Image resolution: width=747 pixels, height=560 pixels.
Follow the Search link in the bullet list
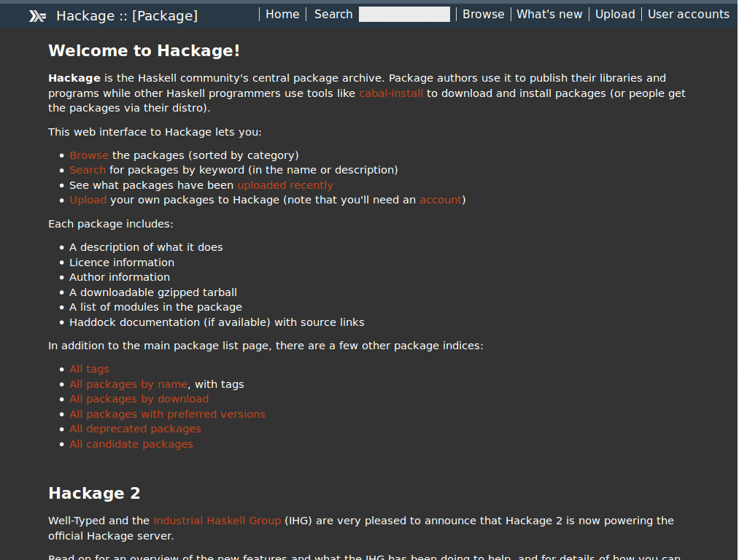[x=88, y=170]
